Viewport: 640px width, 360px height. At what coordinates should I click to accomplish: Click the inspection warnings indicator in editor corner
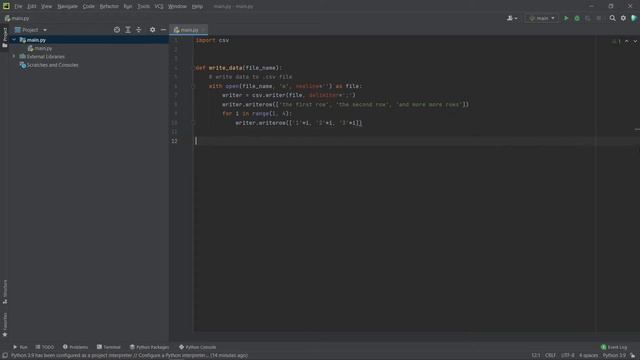(616, 41)
